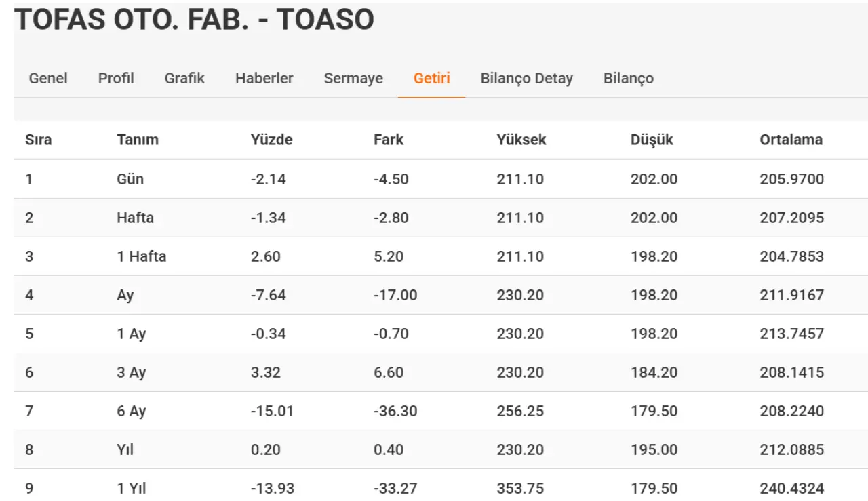The image size is (868, 501).
Task: Click the Düşük column header
Action: [652, 140]
